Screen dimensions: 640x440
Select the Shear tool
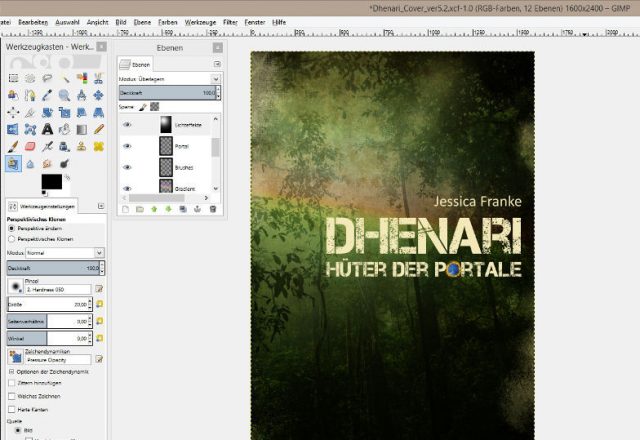coord(82,112)
